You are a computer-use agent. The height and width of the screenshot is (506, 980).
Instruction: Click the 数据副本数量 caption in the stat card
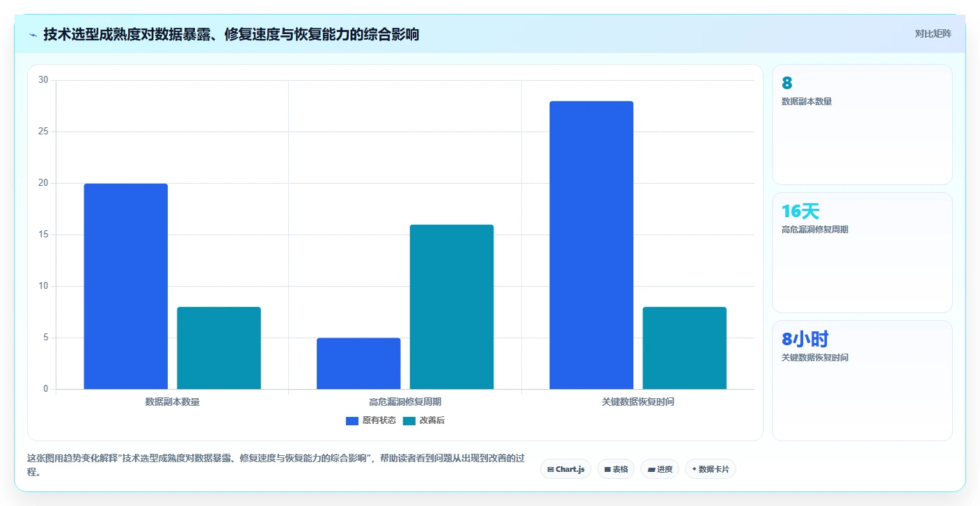click(807, 102)
